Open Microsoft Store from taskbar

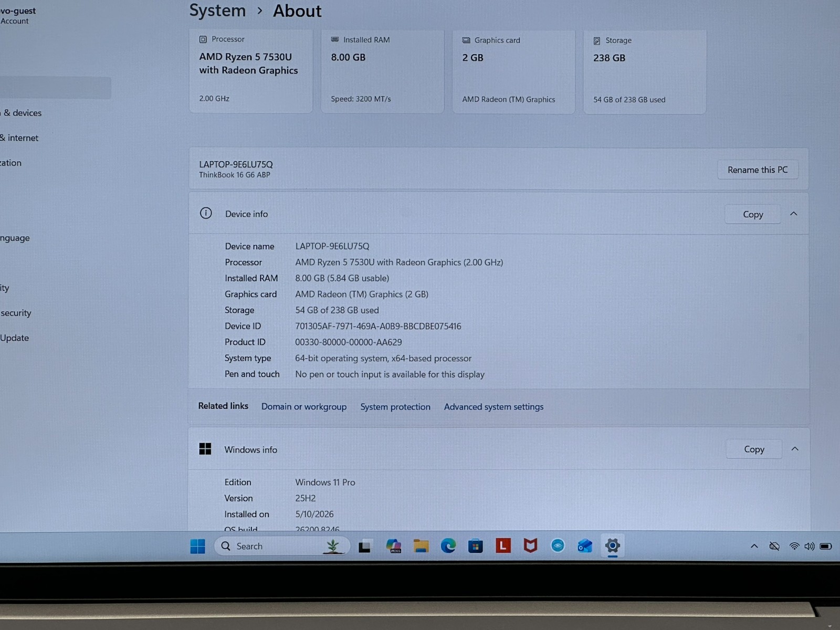pos(476,547)
